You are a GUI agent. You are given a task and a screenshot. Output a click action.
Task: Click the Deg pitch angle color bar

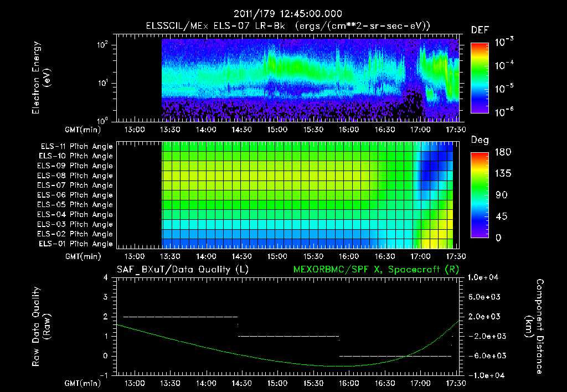coord(480,195)
